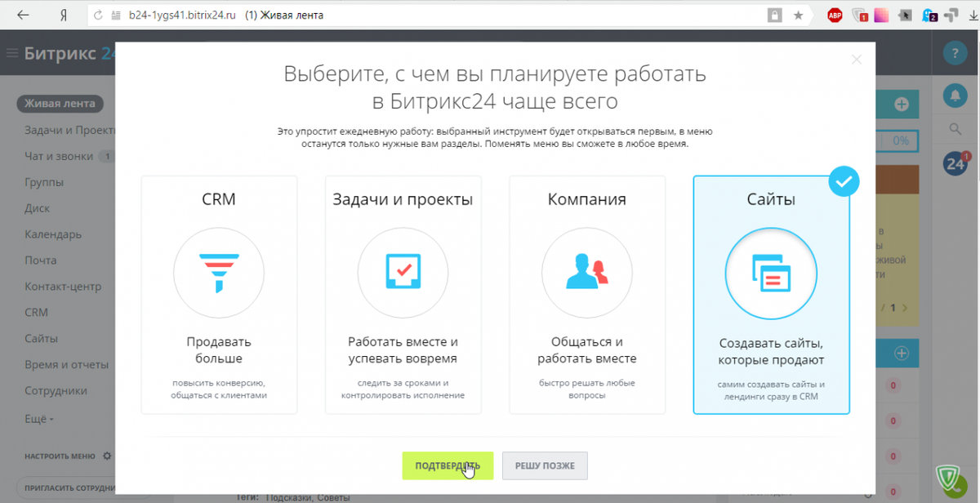
Task: Open the gray shield extension with red badge
Action: coord(860,16)
